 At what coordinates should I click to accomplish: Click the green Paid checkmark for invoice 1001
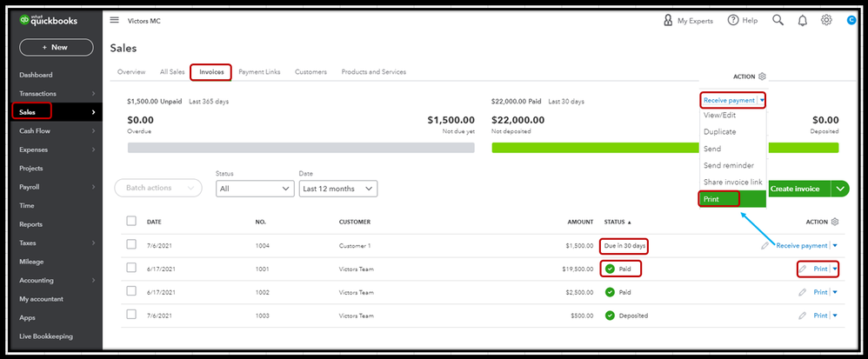tap(610, 269)
